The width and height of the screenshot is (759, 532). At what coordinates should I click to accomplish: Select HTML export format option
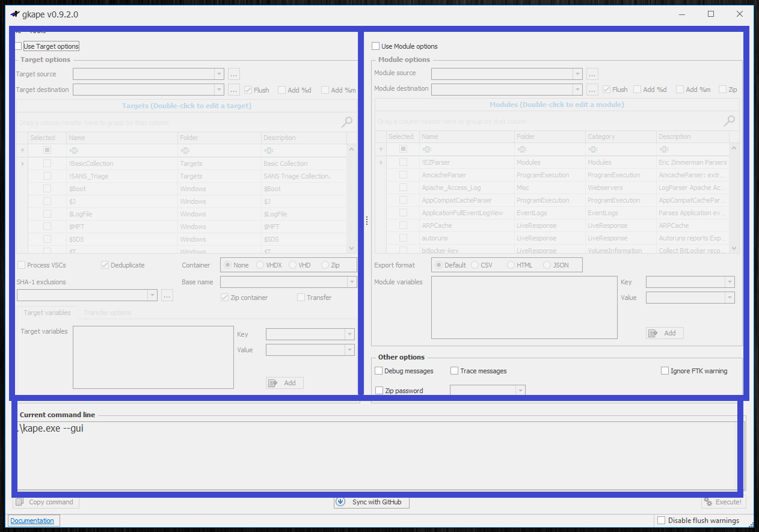511,265
